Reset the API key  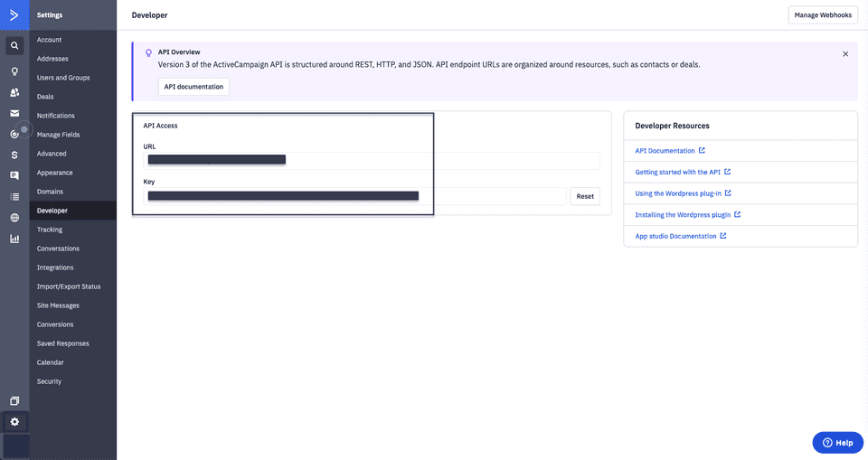[585, 196]
